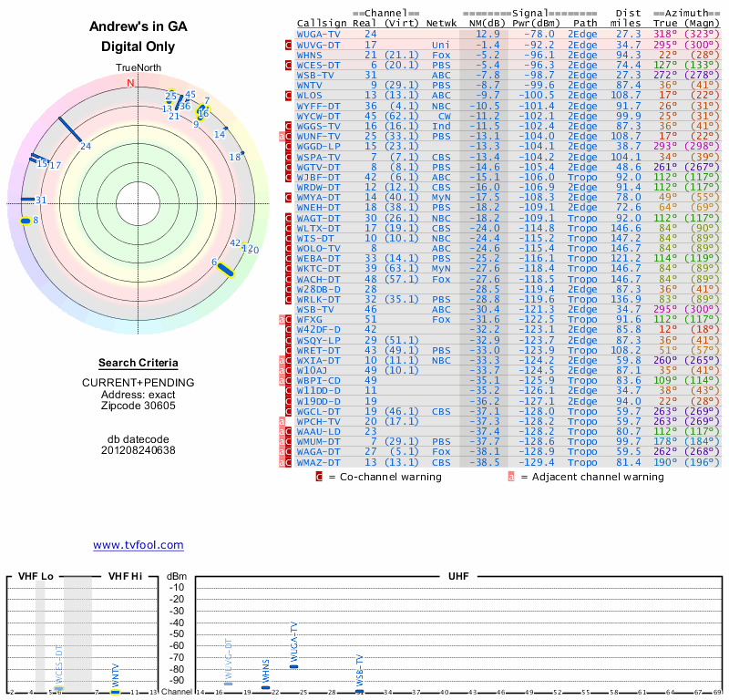
Task: Click the pink 'a' legend icon
Action: coord(511,477)
